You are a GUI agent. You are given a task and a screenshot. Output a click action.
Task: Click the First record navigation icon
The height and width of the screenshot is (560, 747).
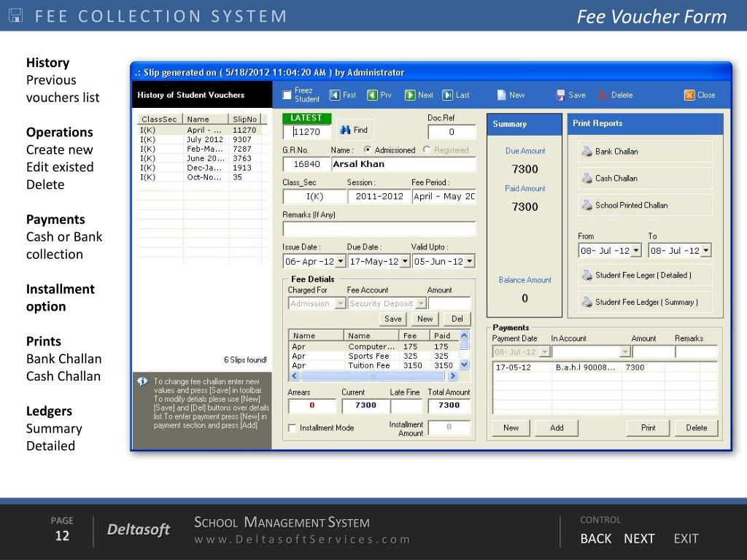coord(335,95)
